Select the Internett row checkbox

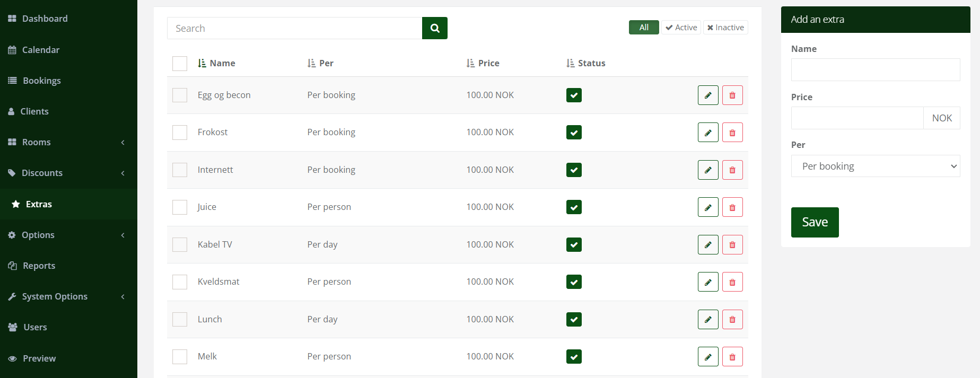(x=180, y=170)
